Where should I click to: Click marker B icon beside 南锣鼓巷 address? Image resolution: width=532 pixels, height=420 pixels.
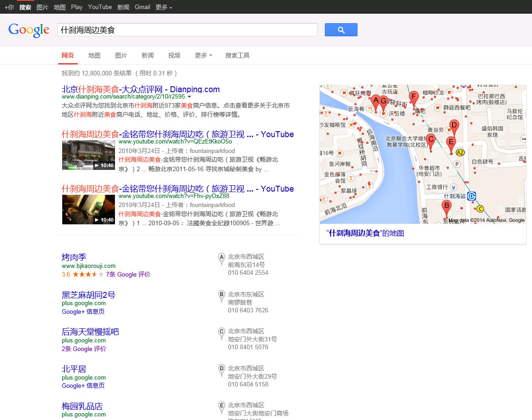click(x=222, y=297)
